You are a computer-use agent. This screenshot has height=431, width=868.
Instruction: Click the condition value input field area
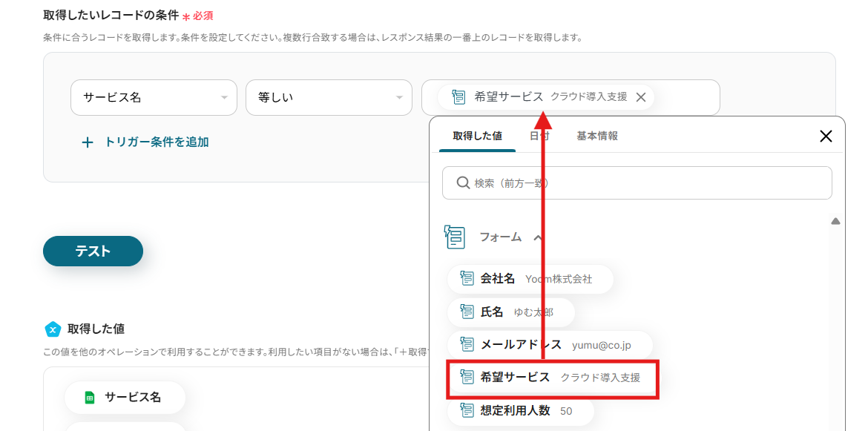pyautogui.click(x=571, y=97)
